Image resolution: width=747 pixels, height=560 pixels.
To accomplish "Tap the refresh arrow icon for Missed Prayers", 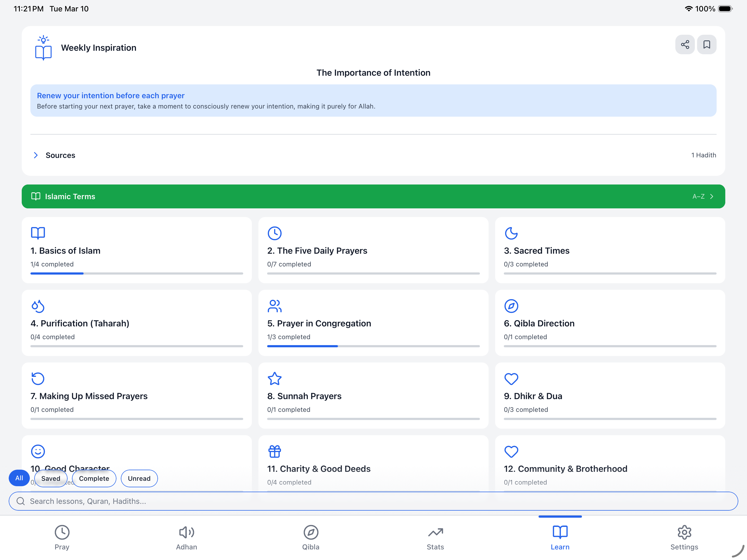I will 38,378.
